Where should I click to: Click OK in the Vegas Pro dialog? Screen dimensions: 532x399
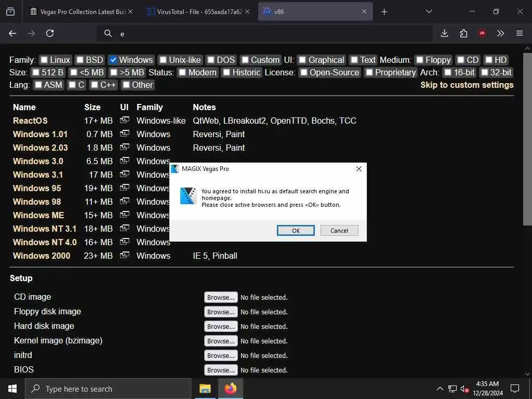click(296, 231)
